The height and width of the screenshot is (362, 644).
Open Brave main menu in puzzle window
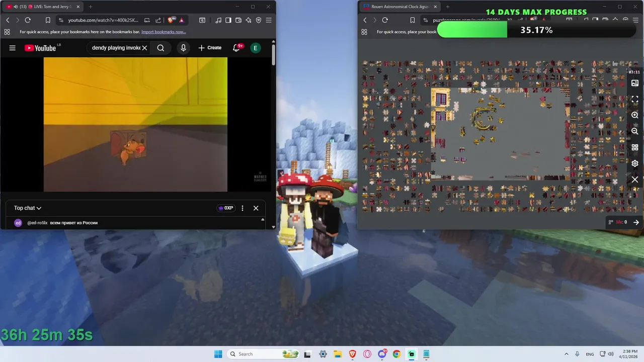coord(636,20)
